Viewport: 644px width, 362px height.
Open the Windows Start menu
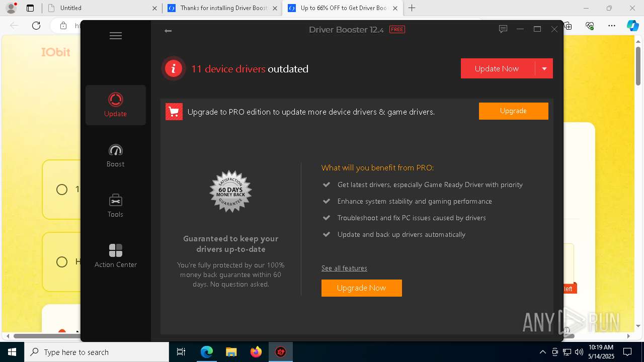tap(12, 352)
